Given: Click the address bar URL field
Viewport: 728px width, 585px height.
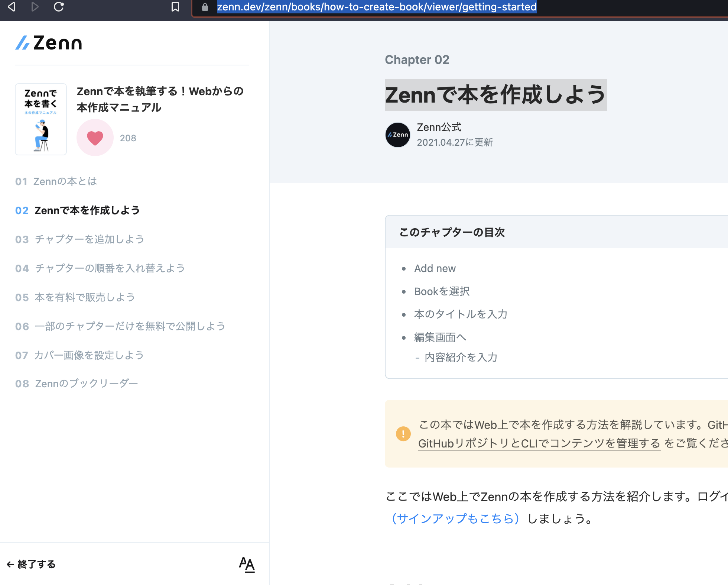Looking at the screenshot, I should point(377,6).
